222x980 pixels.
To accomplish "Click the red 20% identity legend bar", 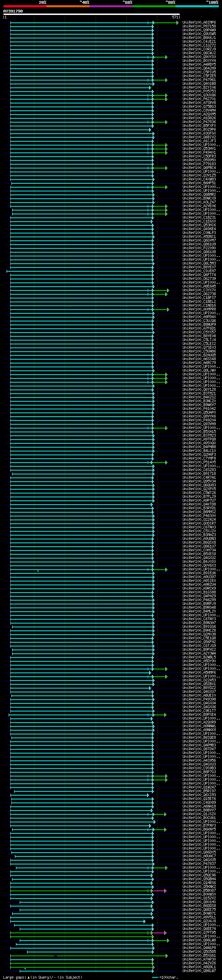I will pyautogui.click(x=25, y=6).
